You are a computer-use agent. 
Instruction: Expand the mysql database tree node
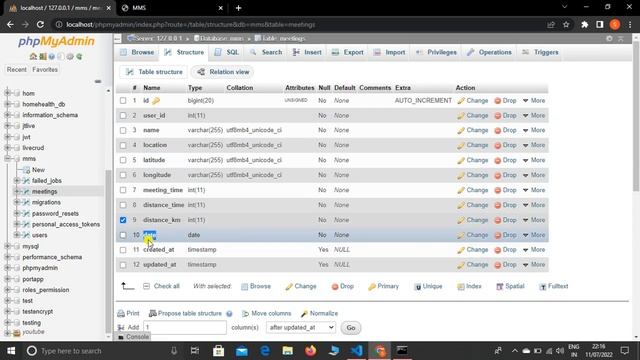click(7, 247)
